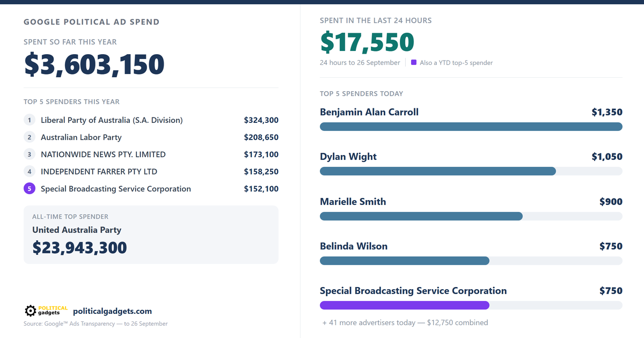Click the '24 hours to 26 September' text
This screenshot has height=338, width=644.
(360, 63)
